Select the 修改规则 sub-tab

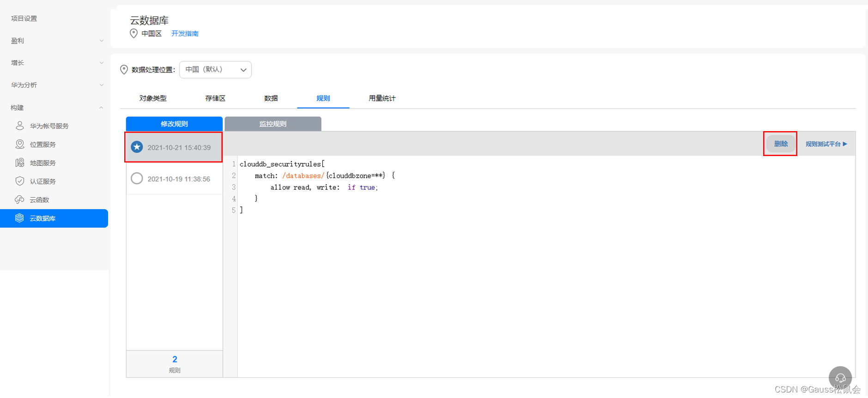(174, 124)
